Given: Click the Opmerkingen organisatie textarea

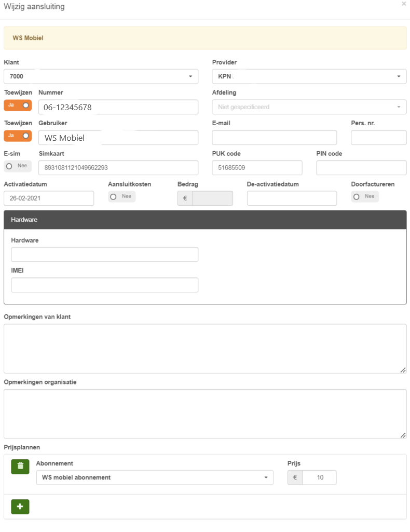Looking at the screenshot, I should point(205,414).
